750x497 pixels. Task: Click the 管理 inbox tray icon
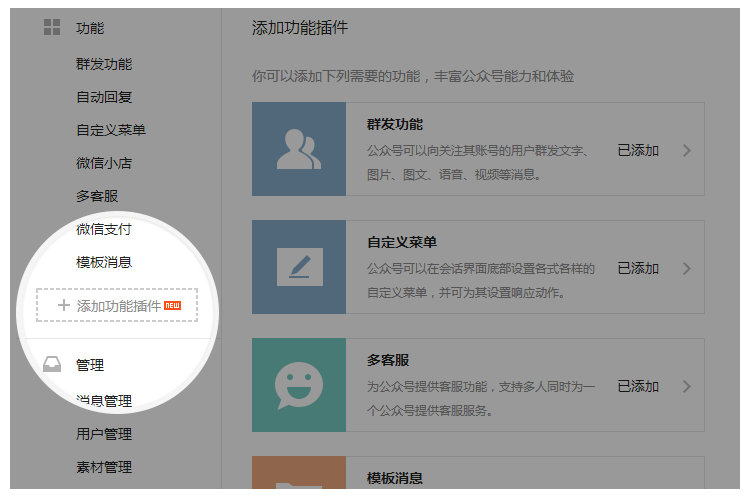(x=52, y=365)
